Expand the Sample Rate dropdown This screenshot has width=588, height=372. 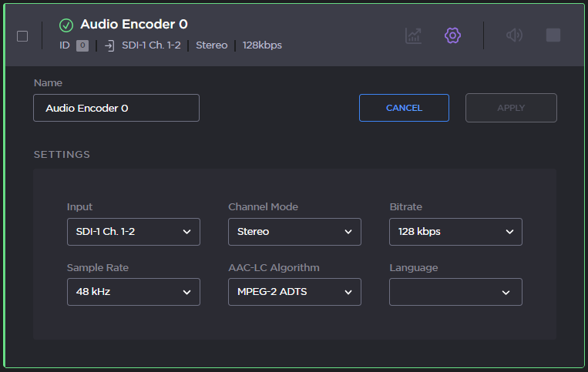pos(133,292)
